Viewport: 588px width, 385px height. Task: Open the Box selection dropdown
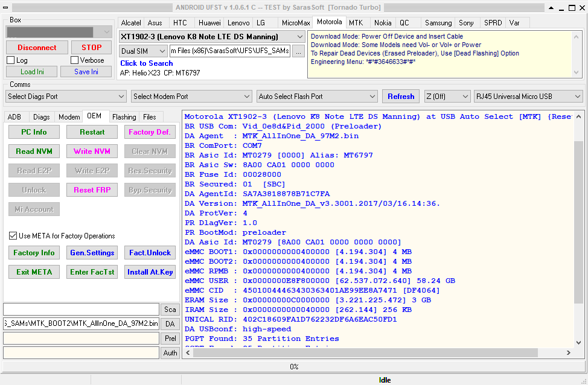[x=59, y=32]
